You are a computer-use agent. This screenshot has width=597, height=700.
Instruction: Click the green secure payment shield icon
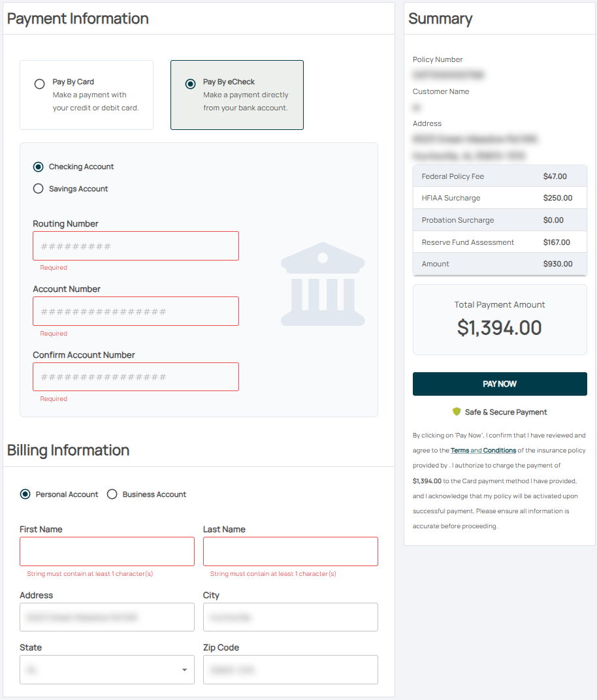(x=457, y=412)
